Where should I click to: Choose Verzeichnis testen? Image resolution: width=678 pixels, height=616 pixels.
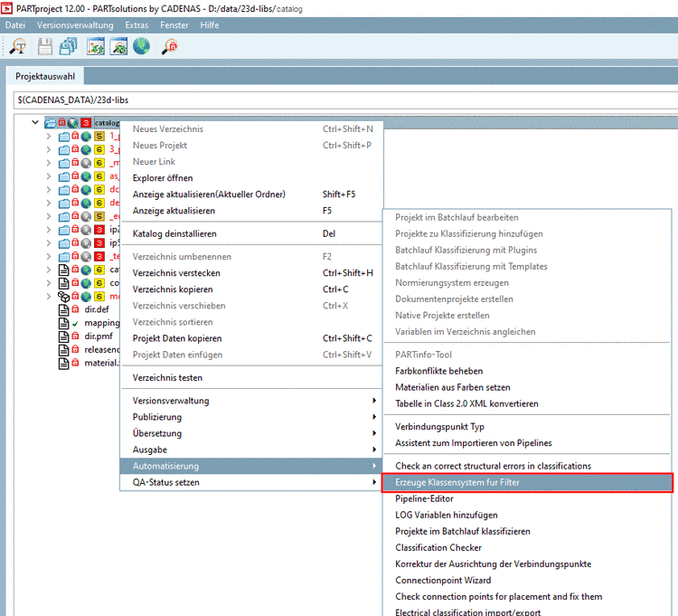tap(251, 377)
